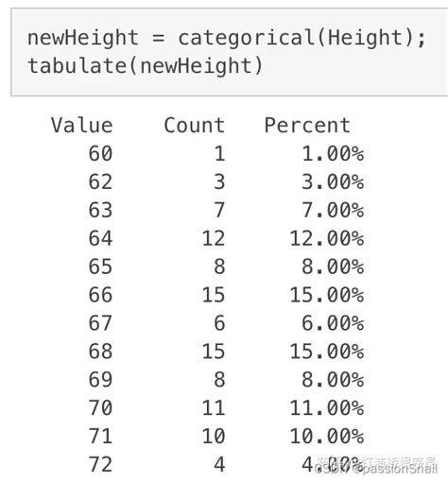The height and width of the screenshot is (482, 448).
Task: Click value 72 in the last row
Action: point(100,464)
